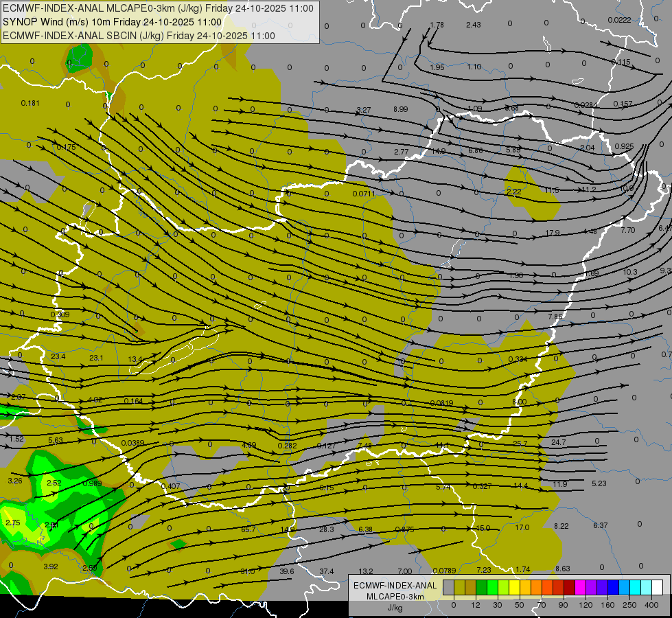The image size is (672, 618).
Task: Click the map value '0.0222'
Action: point(619,20)
